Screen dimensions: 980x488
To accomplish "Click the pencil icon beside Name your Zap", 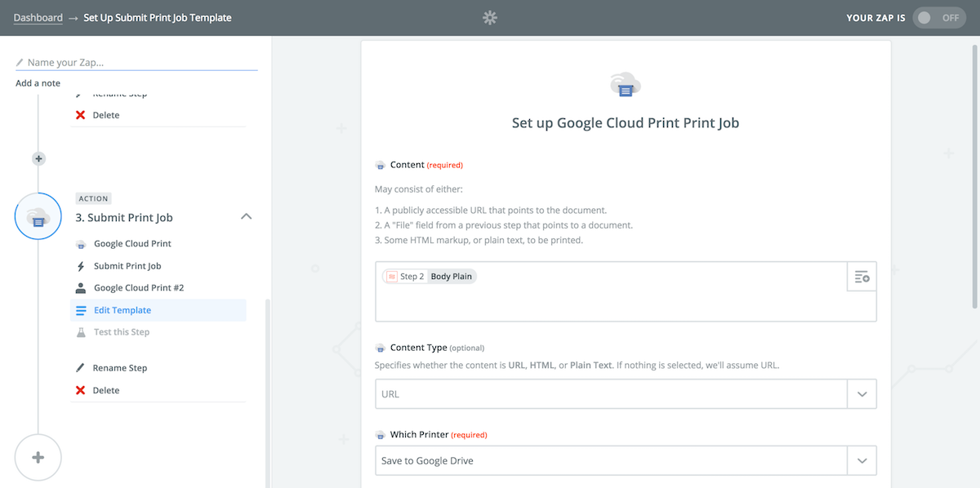I will pos(20,62).
